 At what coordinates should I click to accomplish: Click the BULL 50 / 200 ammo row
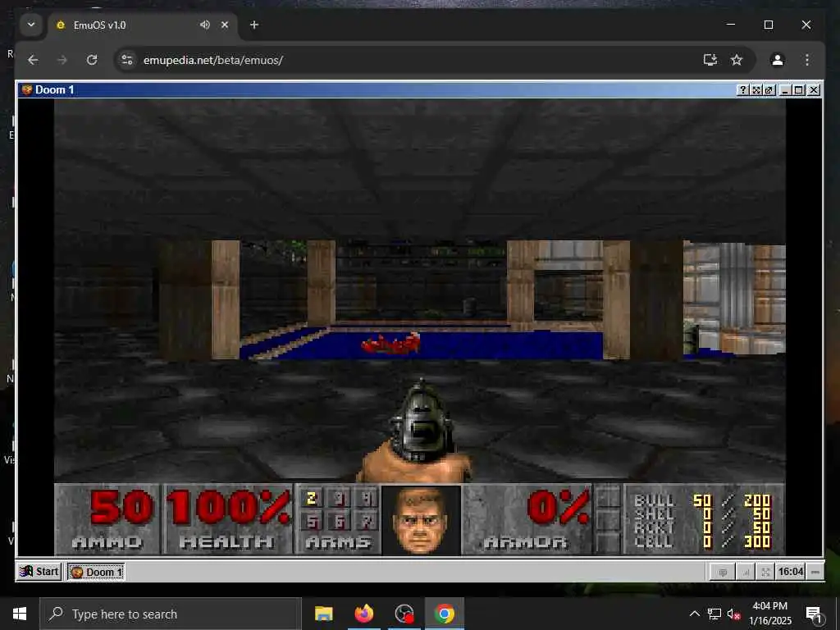click(x=702, y=500)
